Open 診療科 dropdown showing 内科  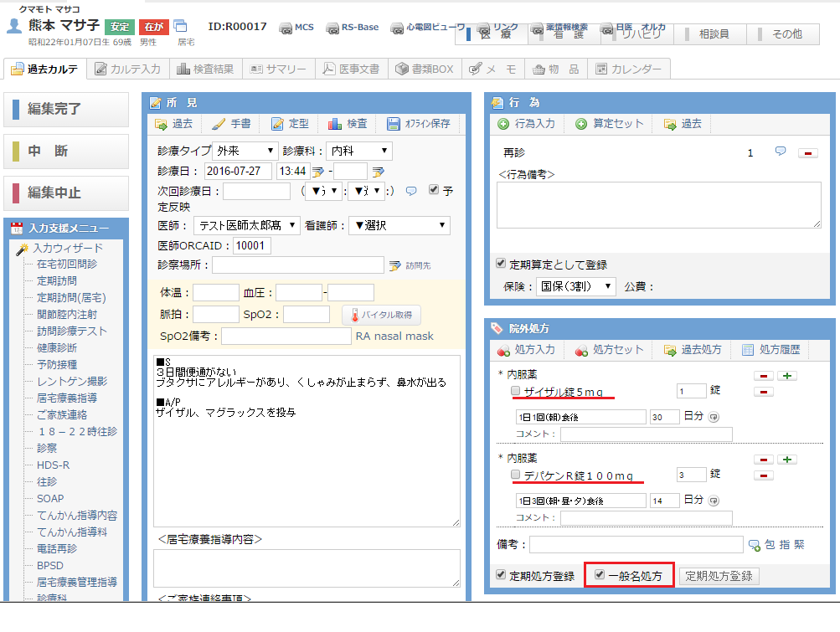coord(359,151)
